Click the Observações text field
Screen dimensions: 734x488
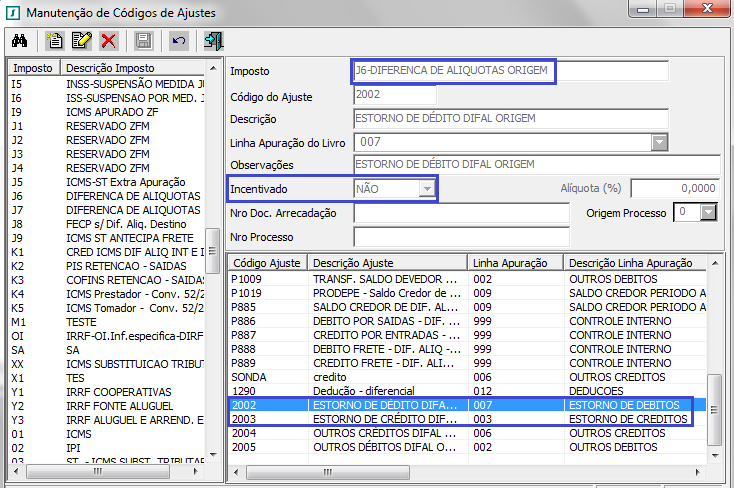point(537,165)
